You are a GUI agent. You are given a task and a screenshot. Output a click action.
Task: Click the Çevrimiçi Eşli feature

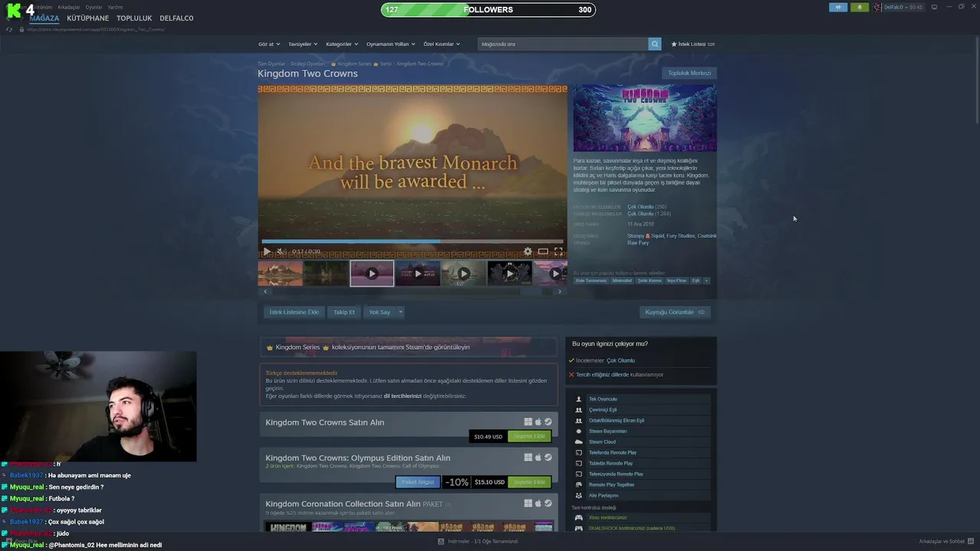[642, 409]
